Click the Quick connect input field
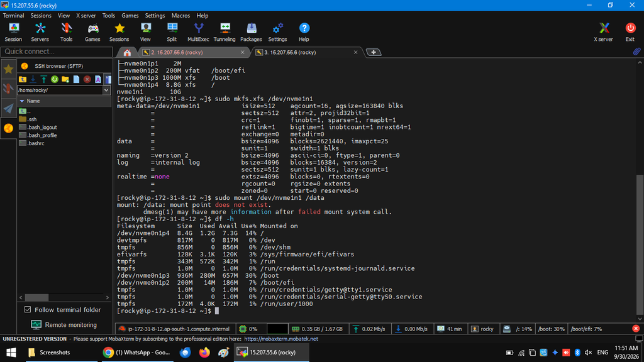 point(57,52)
